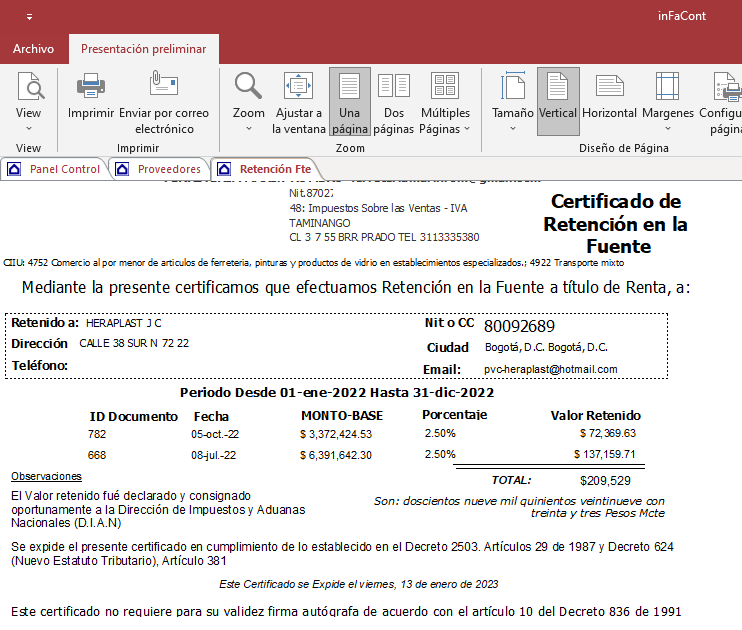The image size is (742, 630).
Task: Click the Imprimir printer icon
Action: click(91, 88)
